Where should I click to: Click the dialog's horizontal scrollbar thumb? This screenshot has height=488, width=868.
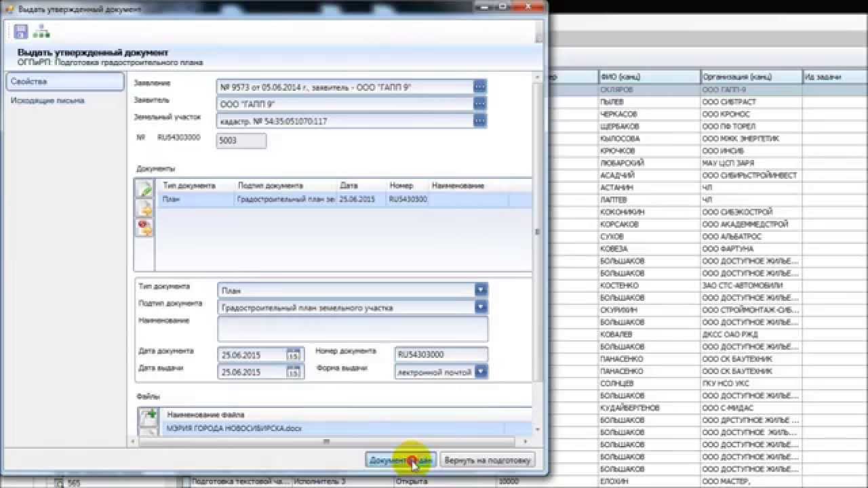pyautogui.click(x=326, y=441)
